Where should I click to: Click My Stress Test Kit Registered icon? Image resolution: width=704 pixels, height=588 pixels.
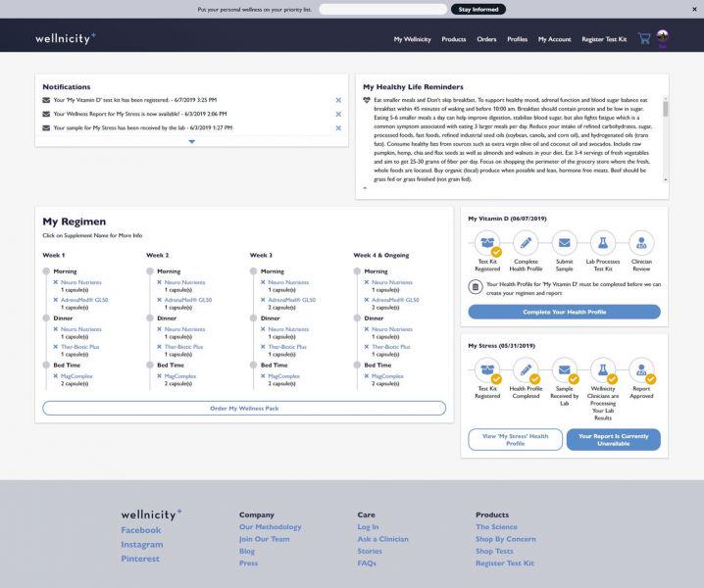(487, 369)
